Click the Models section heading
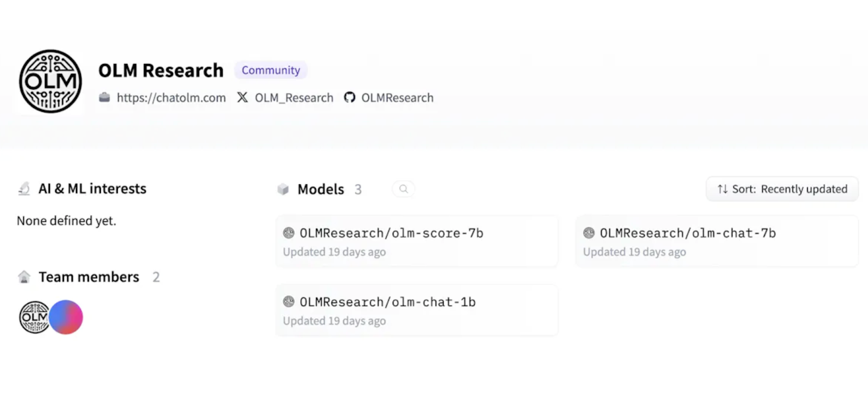The height and width of the screenshot is (417, 868). [321, 189]
